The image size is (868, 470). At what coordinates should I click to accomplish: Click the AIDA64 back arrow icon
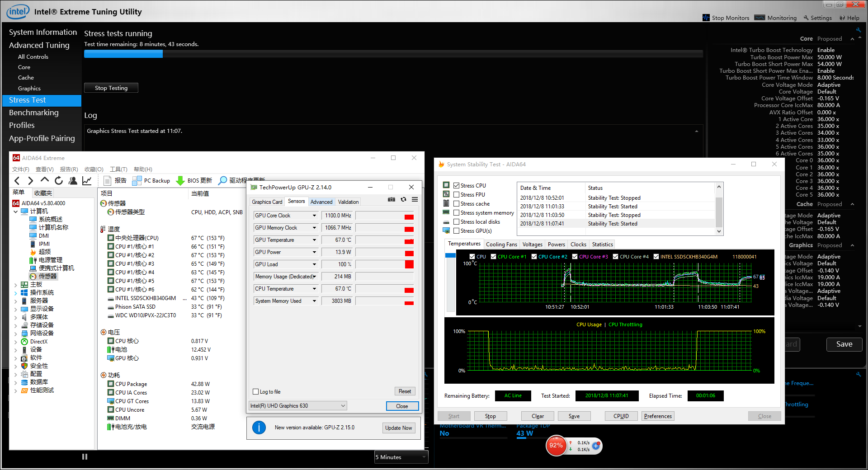coord(17,181)
